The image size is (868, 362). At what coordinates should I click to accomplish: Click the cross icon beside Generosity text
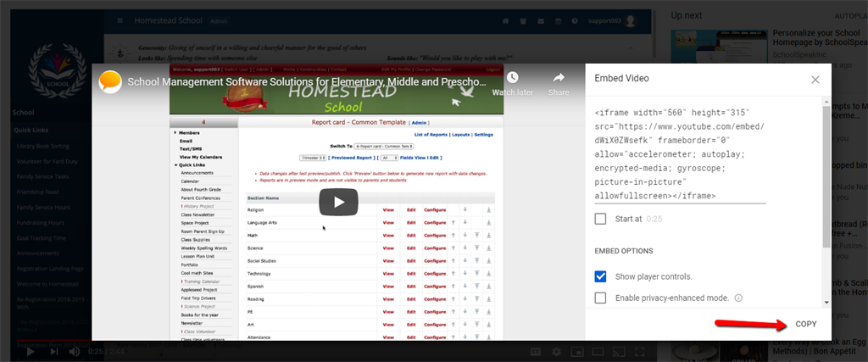[x=120, y=54]
